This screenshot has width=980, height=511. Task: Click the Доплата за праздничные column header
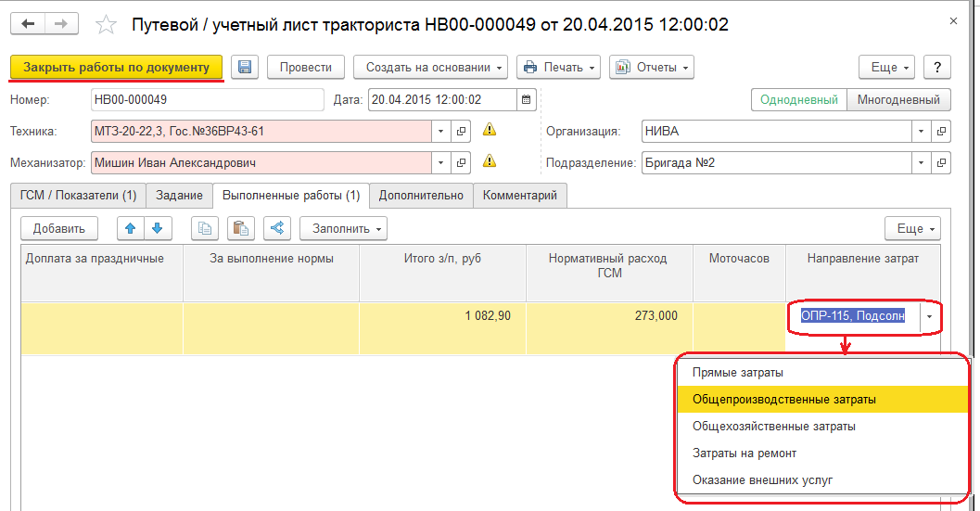click(x=102, y=273)
